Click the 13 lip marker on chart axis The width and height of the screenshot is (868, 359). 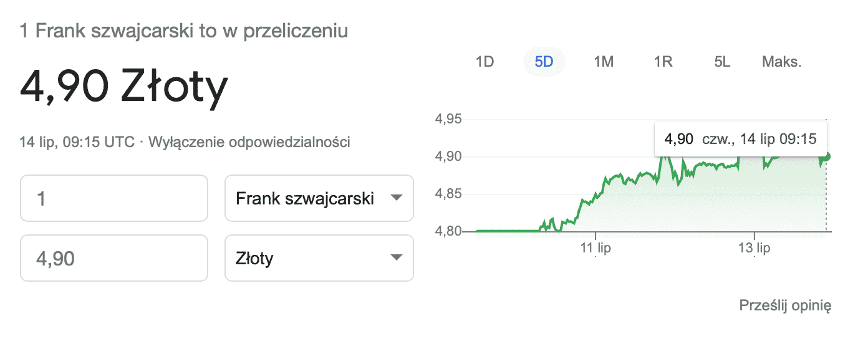755,248
